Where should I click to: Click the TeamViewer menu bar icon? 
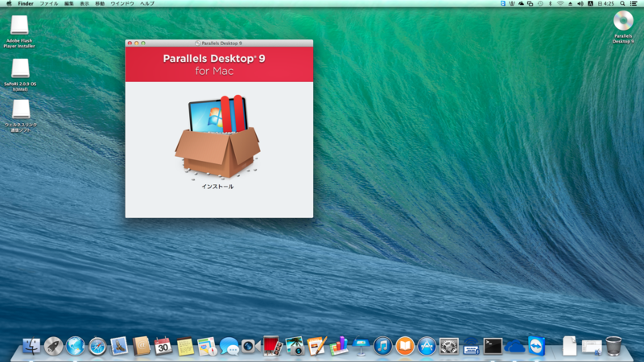pyautogui.click(x=502, y=3)
